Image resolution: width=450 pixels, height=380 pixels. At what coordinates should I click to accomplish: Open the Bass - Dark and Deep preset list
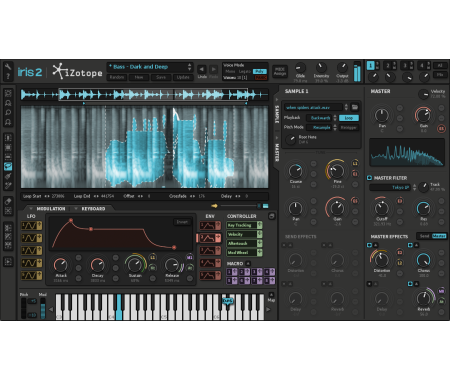150,67
